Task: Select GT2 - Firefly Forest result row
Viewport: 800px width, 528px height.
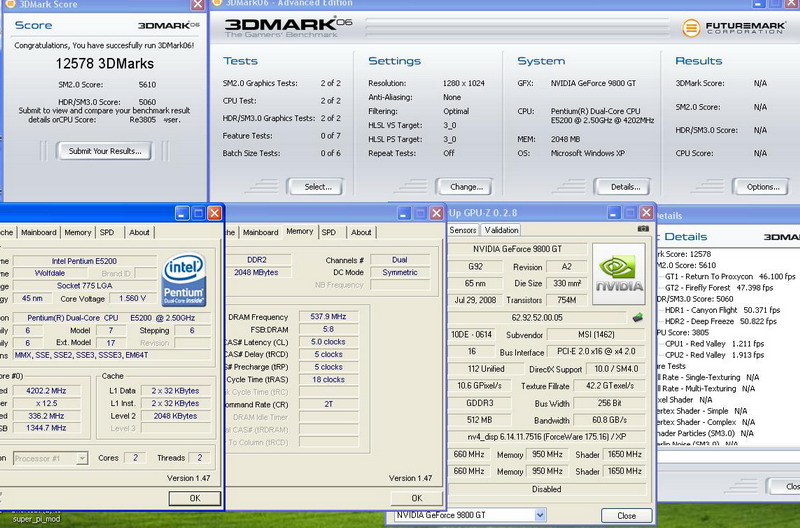Action: point(719,288)
